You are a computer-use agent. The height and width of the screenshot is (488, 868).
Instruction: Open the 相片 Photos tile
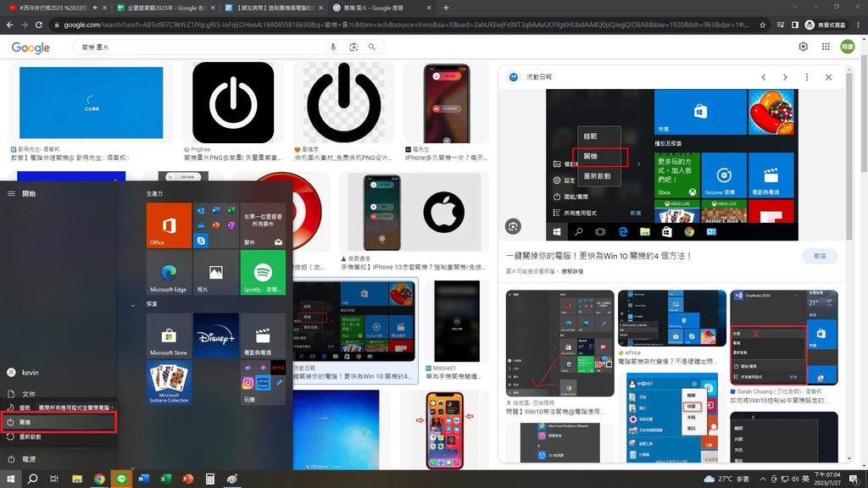[x=216, y=272]
